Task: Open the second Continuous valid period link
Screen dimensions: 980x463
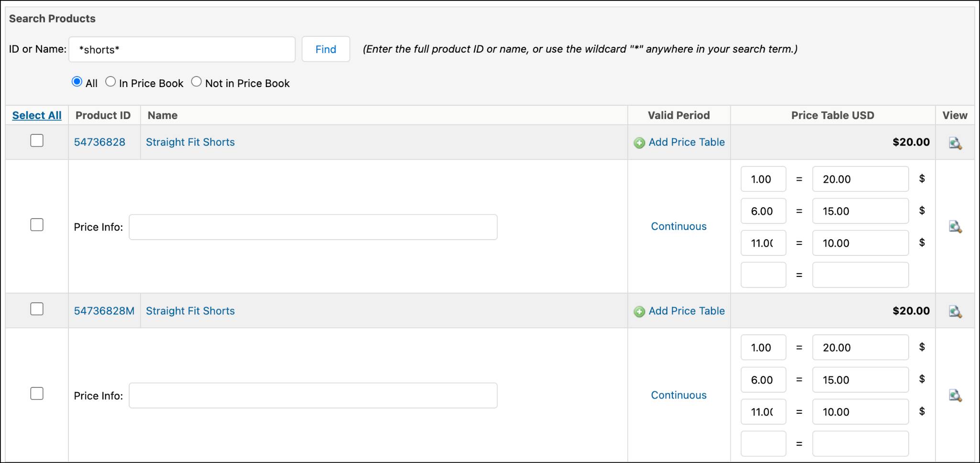Action: tap(679, 395)
